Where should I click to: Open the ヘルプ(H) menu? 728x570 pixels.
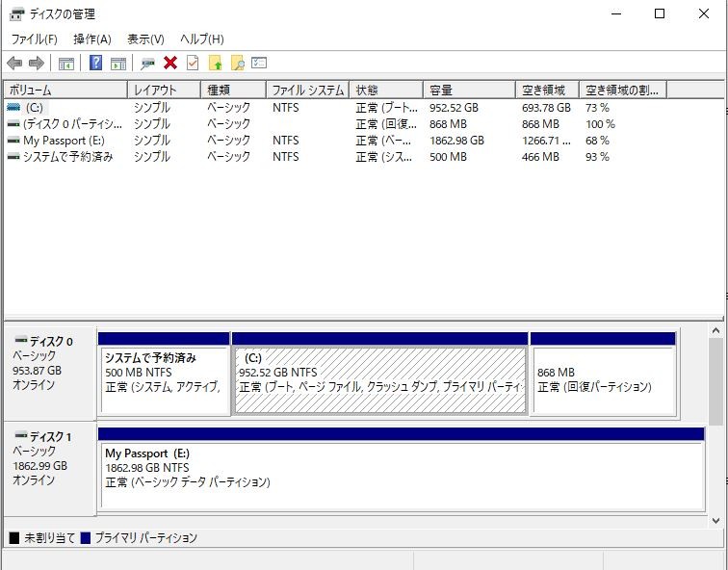(x=202, y=39)
